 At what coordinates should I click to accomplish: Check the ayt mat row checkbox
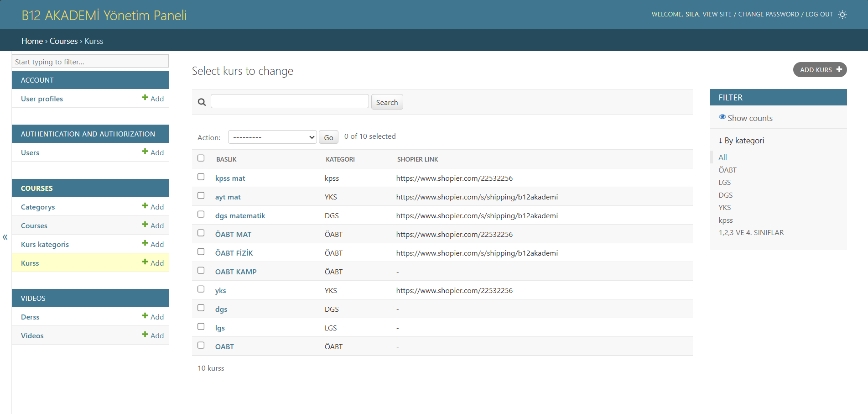(x=201, y=195)
